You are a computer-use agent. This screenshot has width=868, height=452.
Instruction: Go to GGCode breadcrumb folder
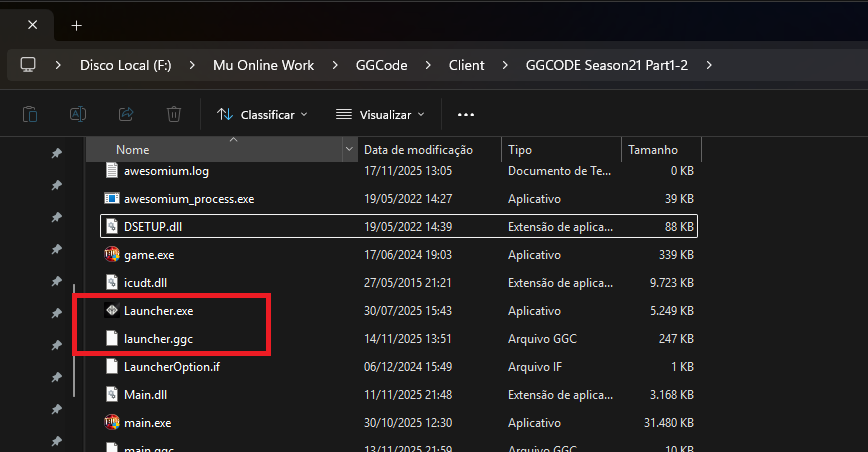click(381, 65)
